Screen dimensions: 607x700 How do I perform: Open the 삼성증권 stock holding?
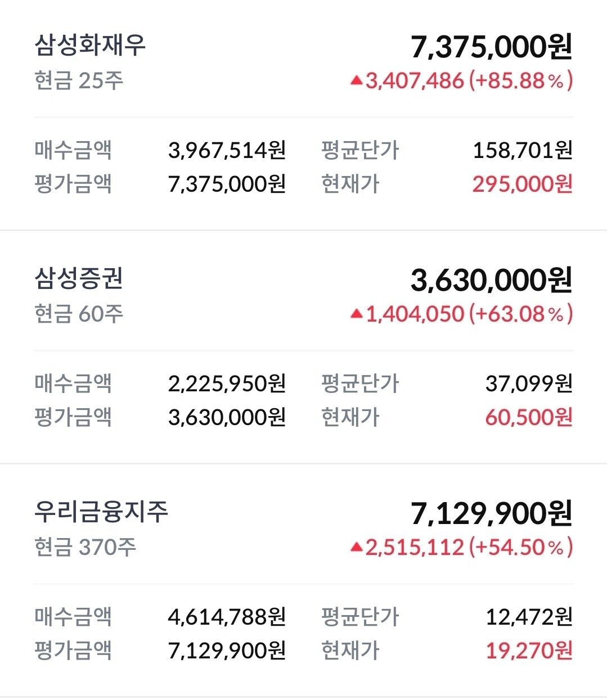pos(79,279)
